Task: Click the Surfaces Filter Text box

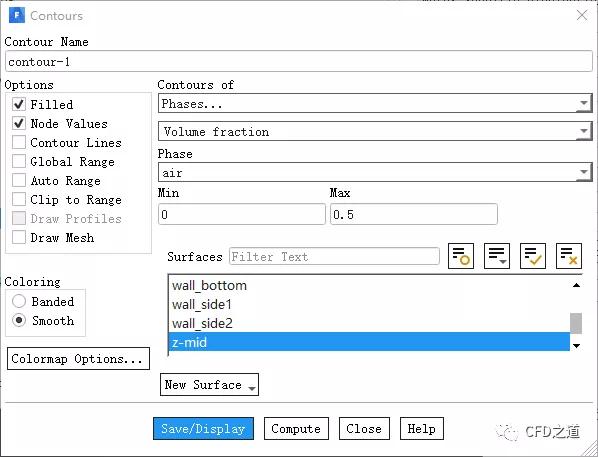Action: click(334, 256)
